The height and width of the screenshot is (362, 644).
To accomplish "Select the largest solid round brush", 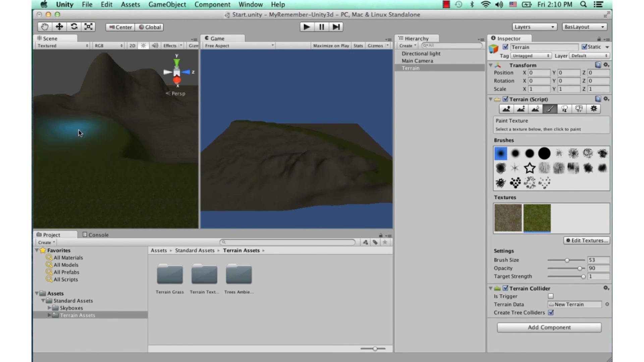I will point(544,154).
